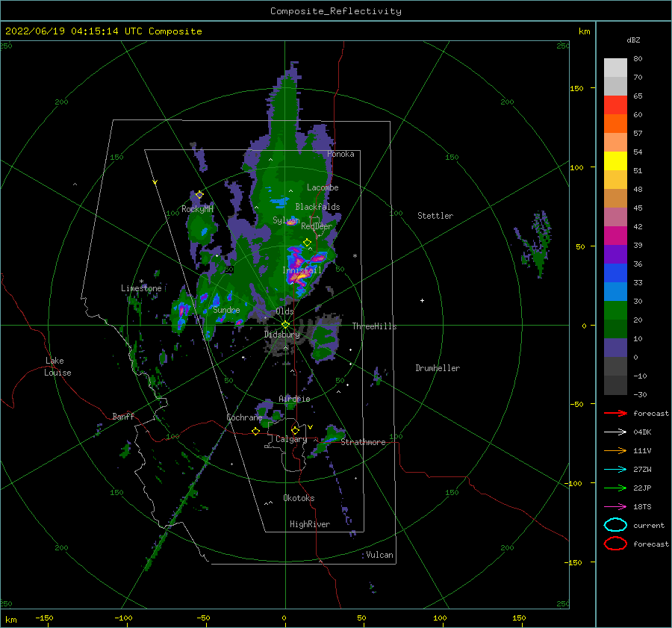Pick the bright yellow 51-54 dBZ swatch
Image resolution: width=672 pixels, height=628 pixels.
coord(615,161)
